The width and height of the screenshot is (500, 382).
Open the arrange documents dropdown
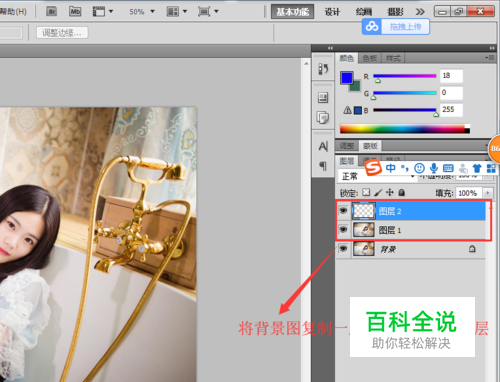pyautogui.click(x=177, y=12)
